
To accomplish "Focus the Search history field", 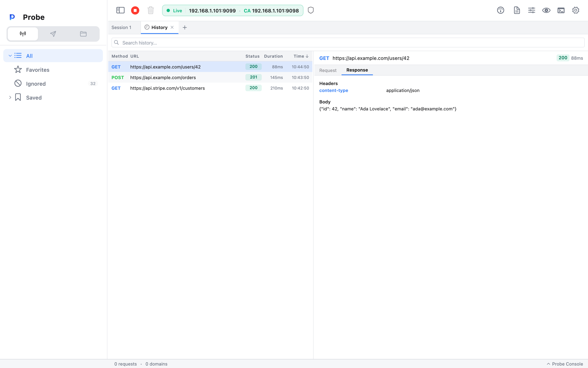I will 348,43.
